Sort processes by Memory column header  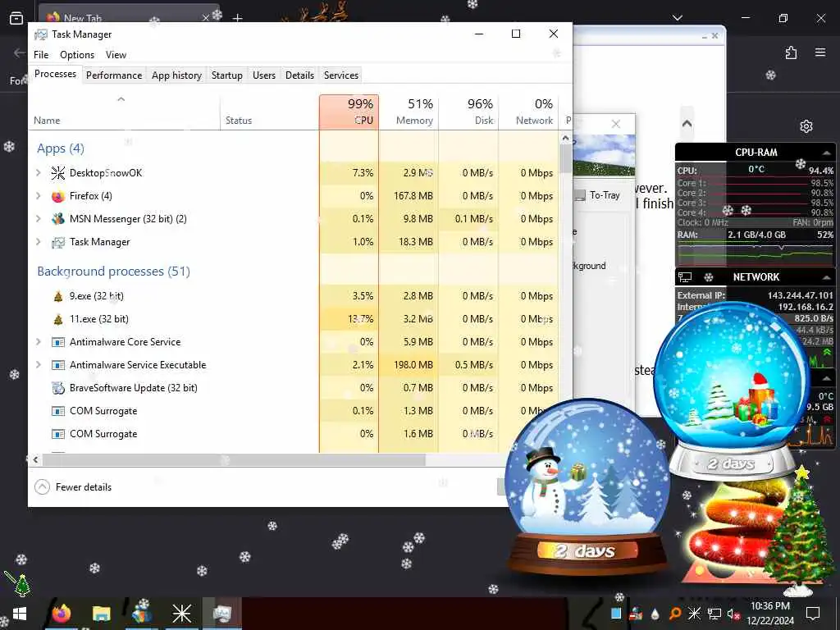[x=409, y=112]
